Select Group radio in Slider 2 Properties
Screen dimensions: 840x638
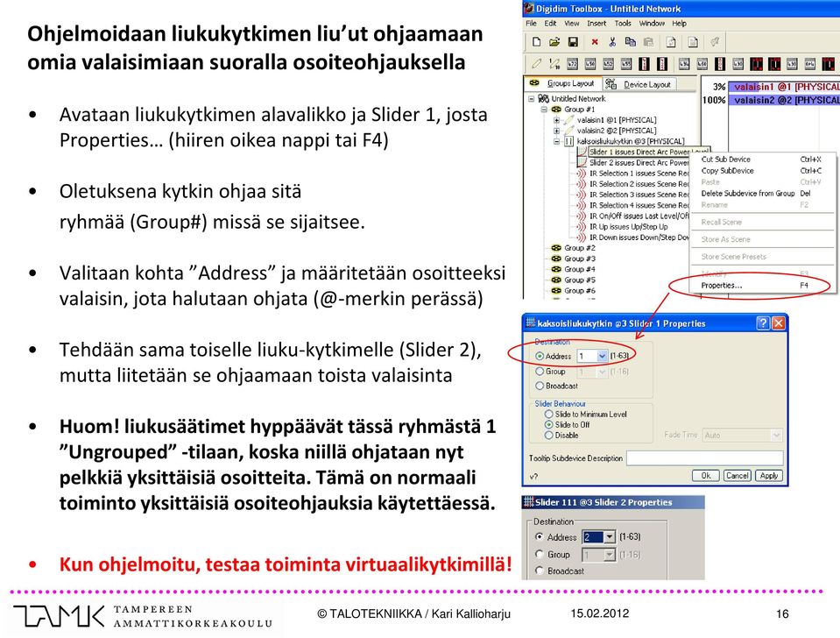[x=540, y=555]
